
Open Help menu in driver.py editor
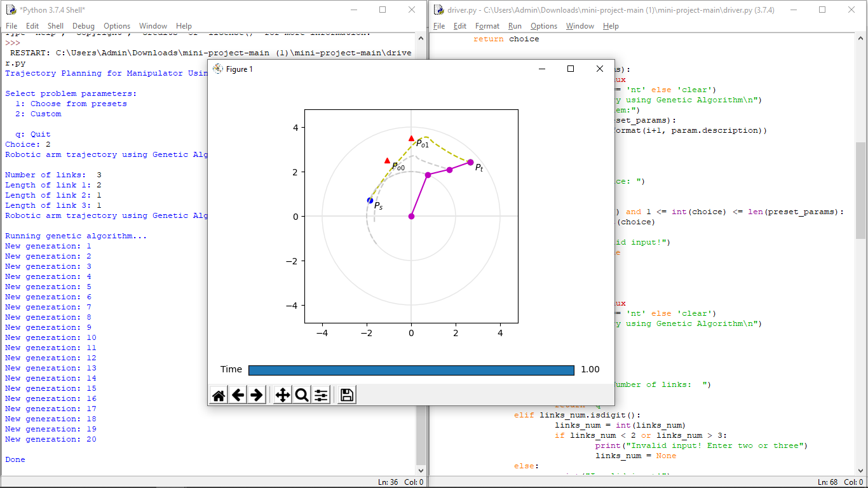coord(611,26)
